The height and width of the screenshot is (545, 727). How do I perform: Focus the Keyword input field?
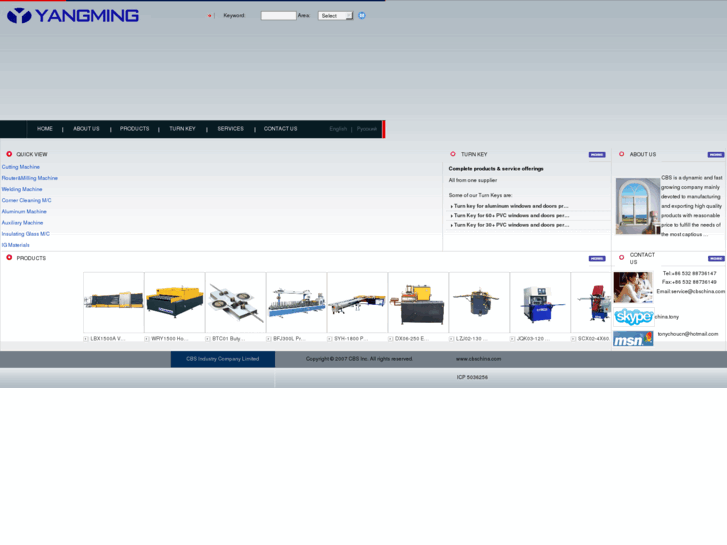(278, 16)
